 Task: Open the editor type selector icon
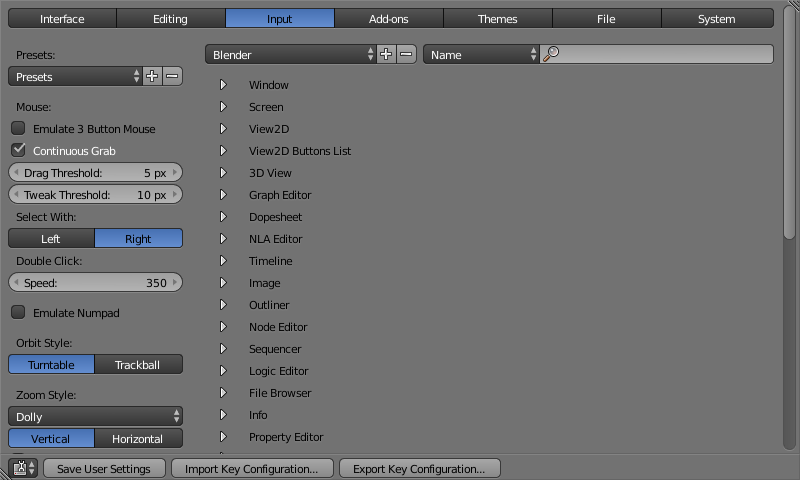point(23,468)
